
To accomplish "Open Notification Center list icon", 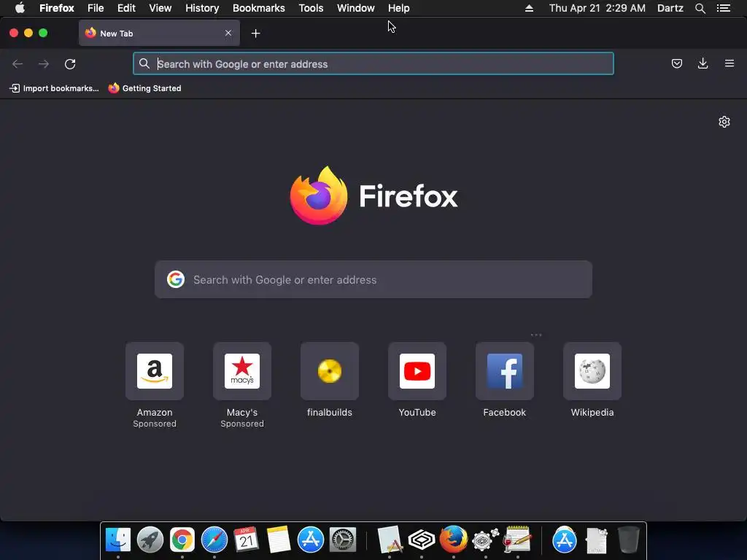I will pos(724,8).
